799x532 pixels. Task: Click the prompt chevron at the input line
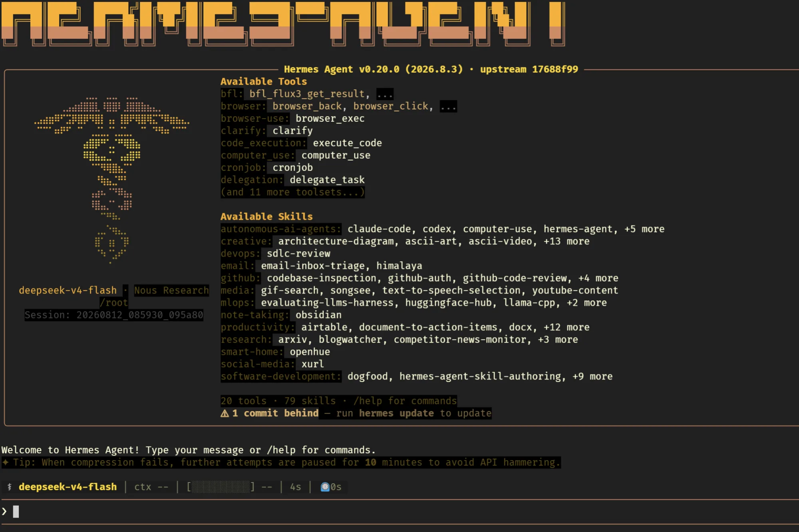point(4,511)
